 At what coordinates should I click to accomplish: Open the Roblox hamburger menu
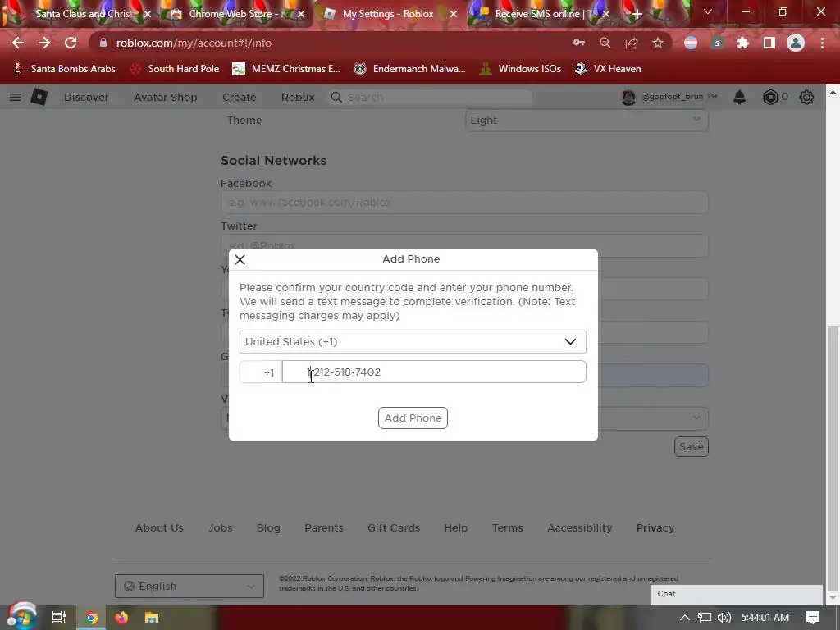(x=15, y=97)
